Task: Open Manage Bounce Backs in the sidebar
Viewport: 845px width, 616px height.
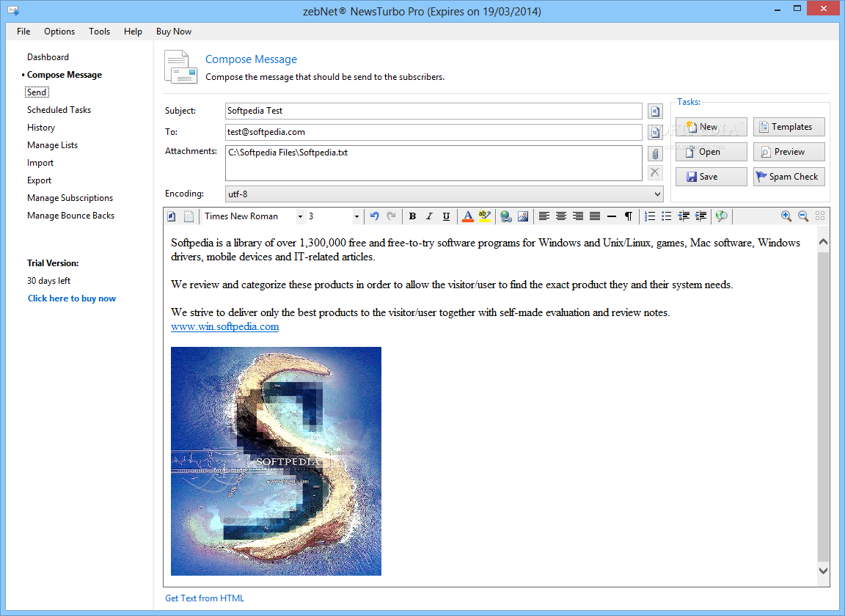Action: coord(70,216)
